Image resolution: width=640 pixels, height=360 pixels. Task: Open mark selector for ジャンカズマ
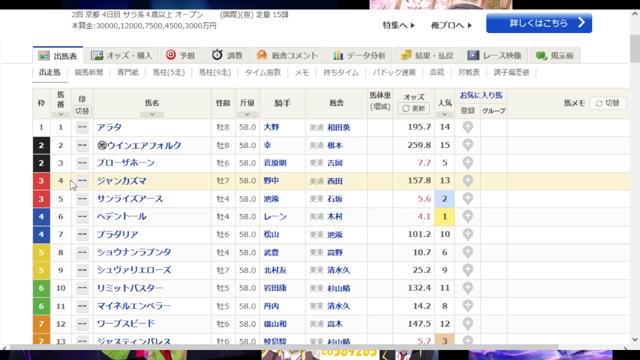click(82, 180)
